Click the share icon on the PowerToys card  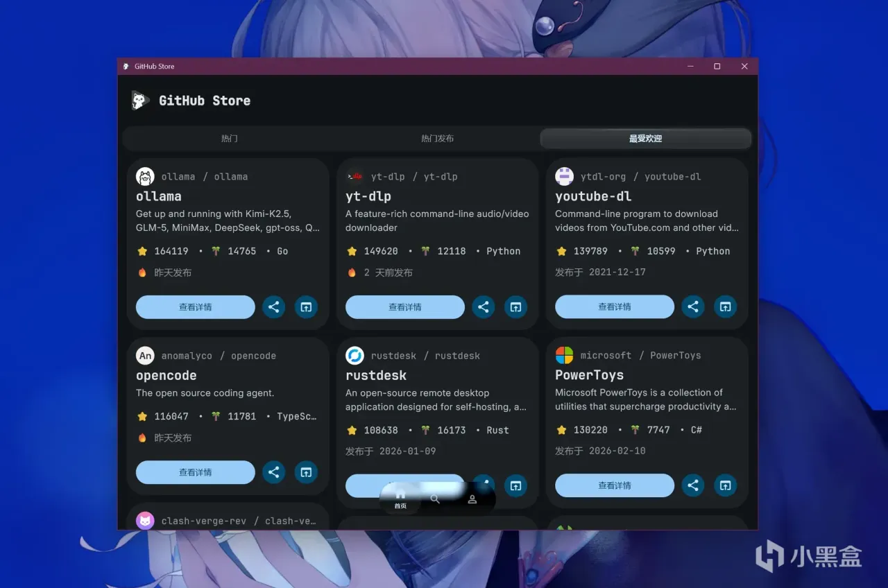point(693,485)
